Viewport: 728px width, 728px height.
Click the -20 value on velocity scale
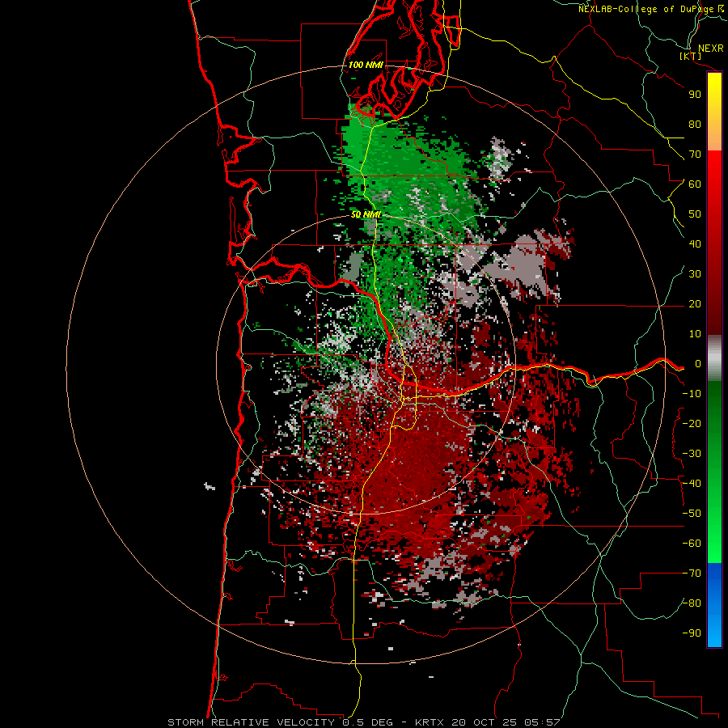pos(692,423)
